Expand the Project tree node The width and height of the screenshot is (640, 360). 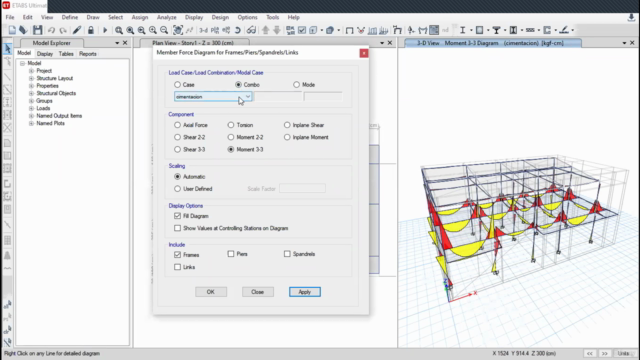coord(31,71)
